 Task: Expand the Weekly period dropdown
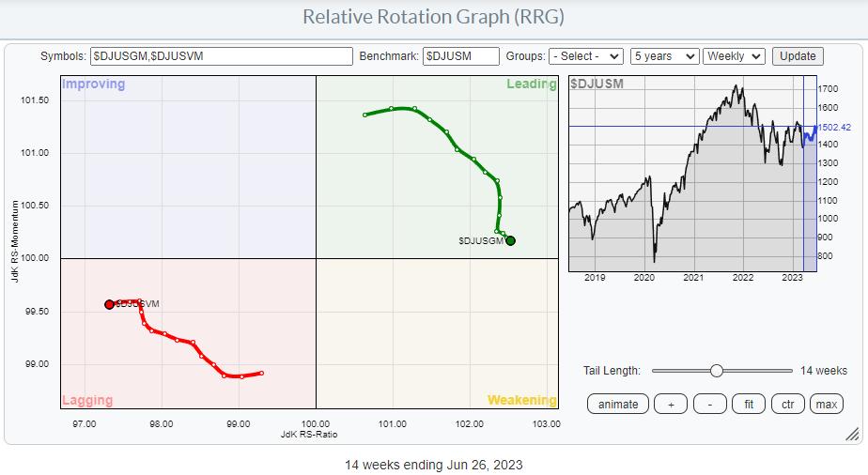pos(735,56)
